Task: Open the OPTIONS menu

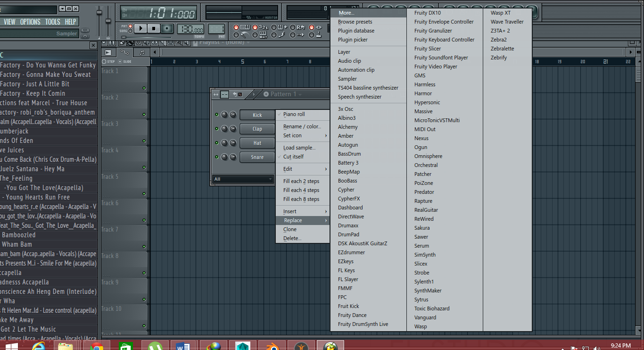Action: pos(30,22)
